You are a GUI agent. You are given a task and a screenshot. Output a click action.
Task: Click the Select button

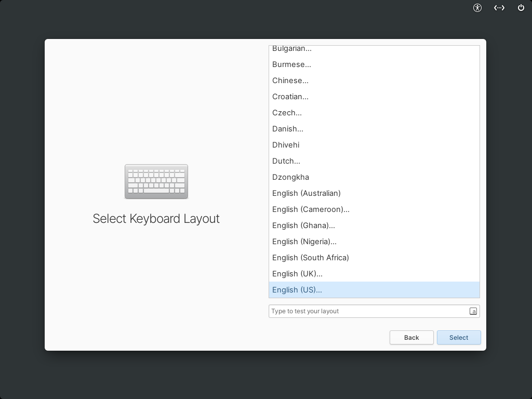(x=459, y=338)
